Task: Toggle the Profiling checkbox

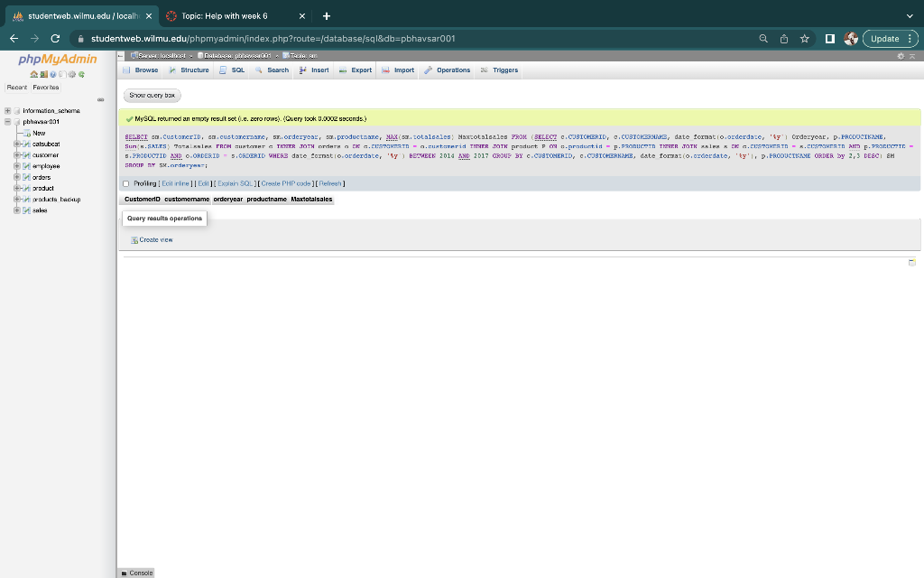Action: pyautogui.click(x=125, y=184)
